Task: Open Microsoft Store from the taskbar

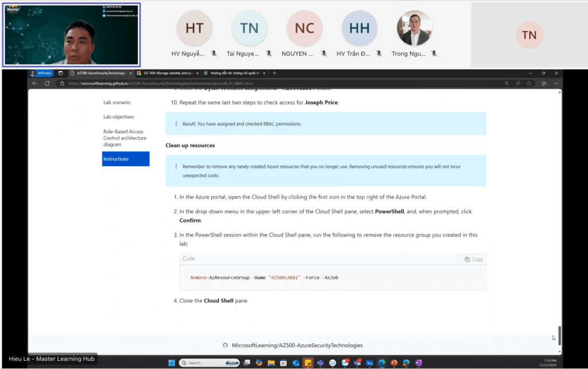Action: 284,363
